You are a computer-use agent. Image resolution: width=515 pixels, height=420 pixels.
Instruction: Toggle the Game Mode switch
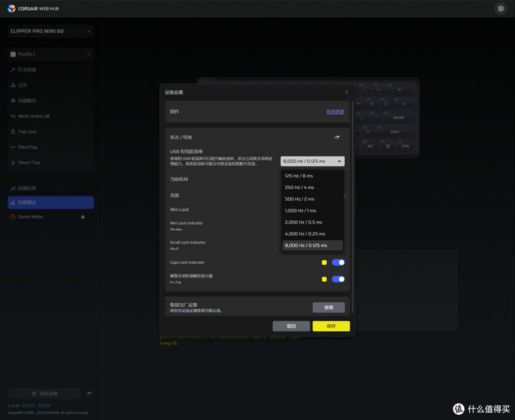tap(85, 217)
